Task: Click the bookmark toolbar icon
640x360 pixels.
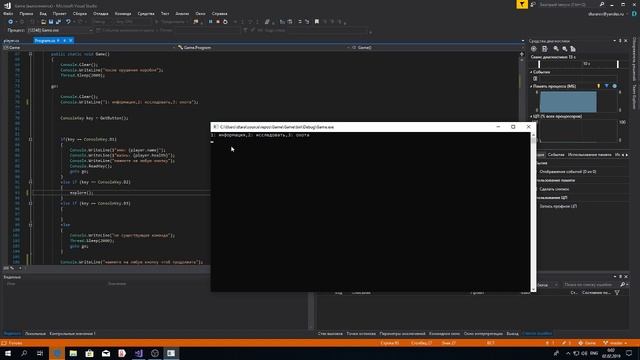Action: [317, 22]
